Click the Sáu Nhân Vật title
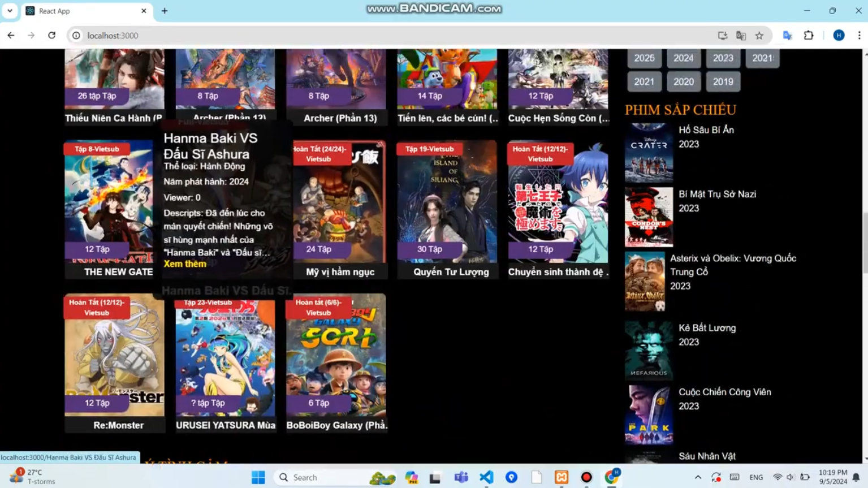 (x=707, y=456)
